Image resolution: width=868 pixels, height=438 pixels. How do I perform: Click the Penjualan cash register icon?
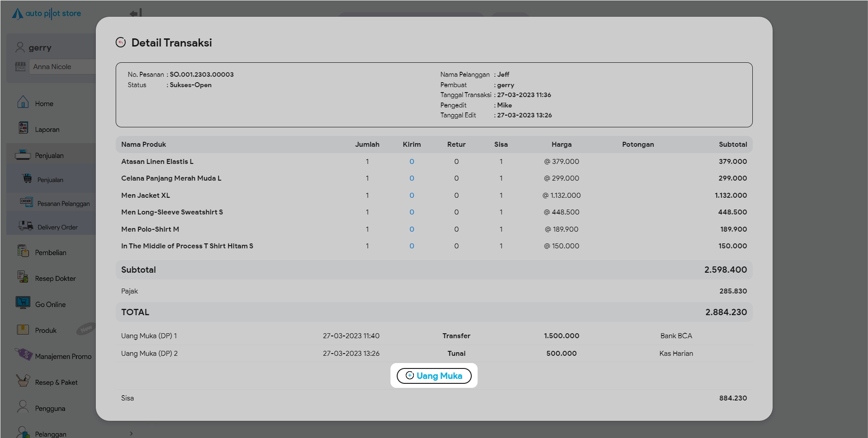[23, 155]
